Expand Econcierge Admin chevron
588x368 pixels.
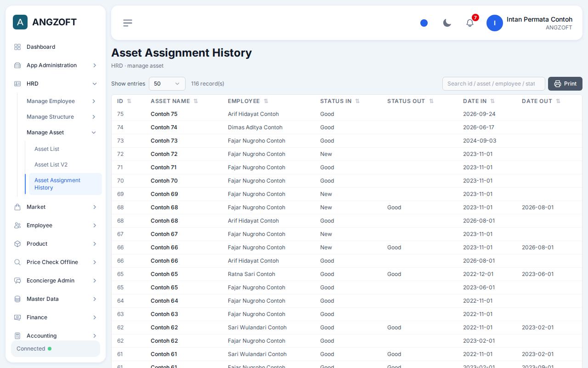[x=95, y=281]
